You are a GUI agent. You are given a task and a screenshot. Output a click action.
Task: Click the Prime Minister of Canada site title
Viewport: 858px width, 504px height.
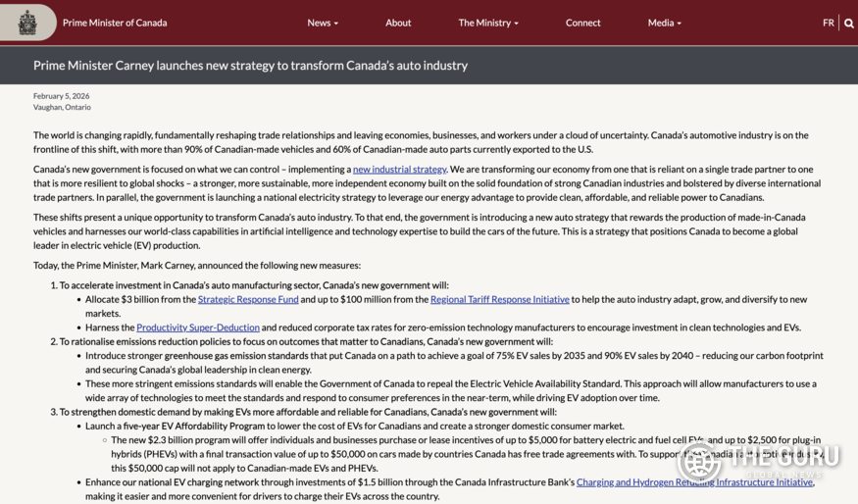(x=115, y=23)
